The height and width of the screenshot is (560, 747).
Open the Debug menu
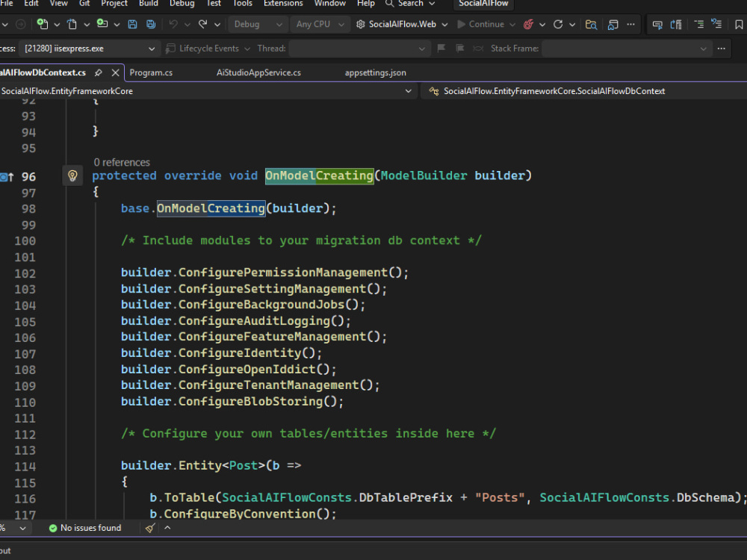[182, 3]
